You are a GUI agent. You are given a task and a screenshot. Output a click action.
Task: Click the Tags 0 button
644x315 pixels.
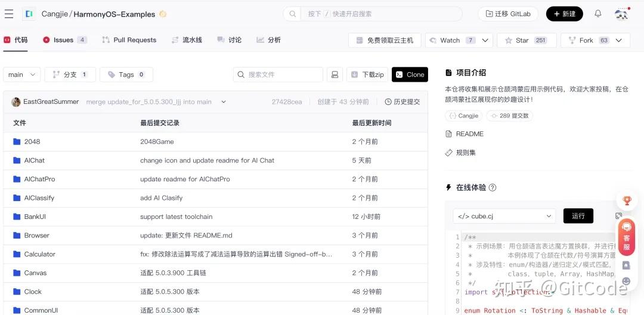point(126,75)
